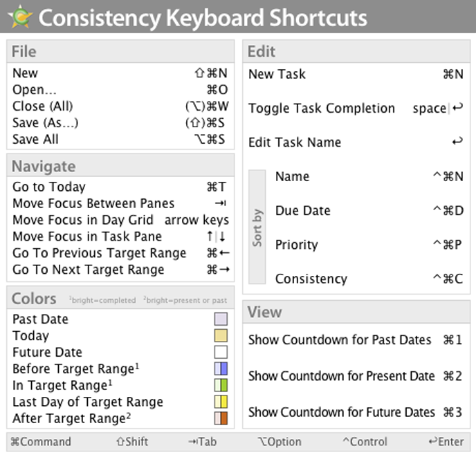This screenshot has height=457, width=476.
Task: Select Last Day of Target Range swatch
Action: click(221, 402)
